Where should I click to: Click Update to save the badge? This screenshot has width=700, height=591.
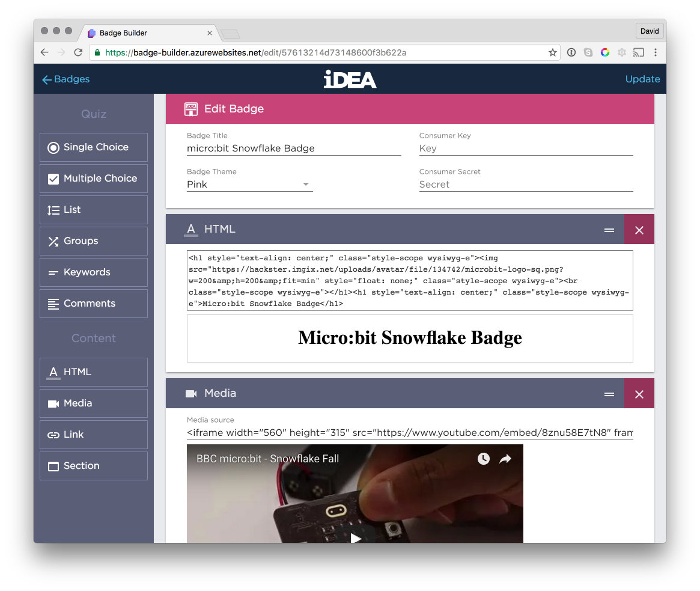(642, 79)
